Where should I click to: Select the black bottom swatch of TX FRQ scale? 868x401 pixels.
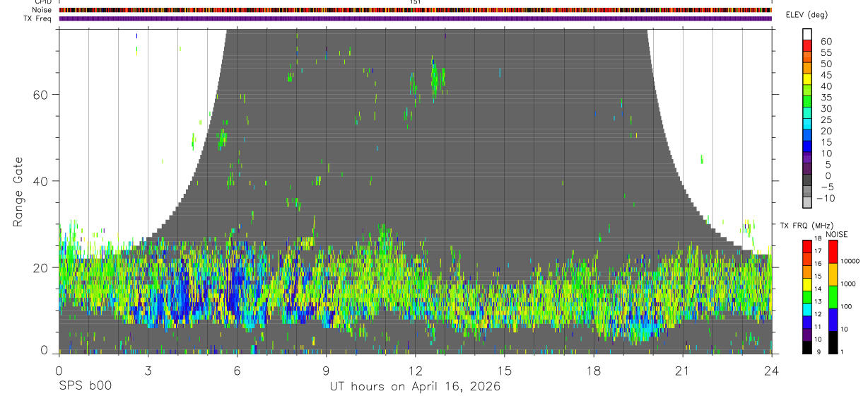coord(807,347)
